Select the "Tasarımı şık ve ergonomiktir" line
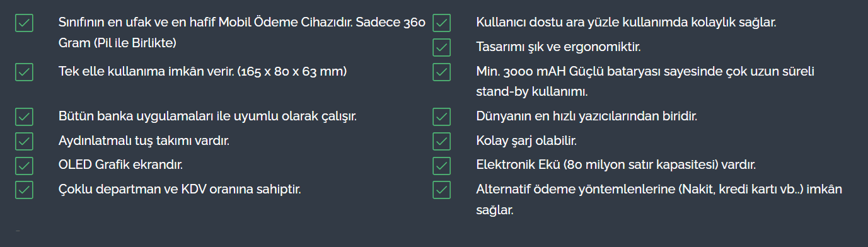The width and height of the screenshot is (868, 247). pos(558,47)
